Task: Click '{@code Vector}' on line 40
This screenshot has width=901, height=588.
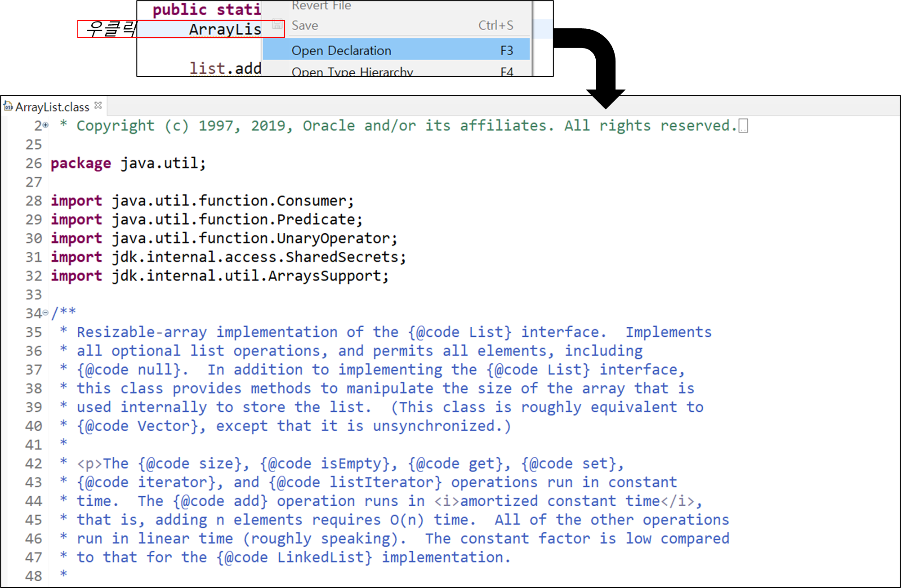Action: (x=138, y=426)
